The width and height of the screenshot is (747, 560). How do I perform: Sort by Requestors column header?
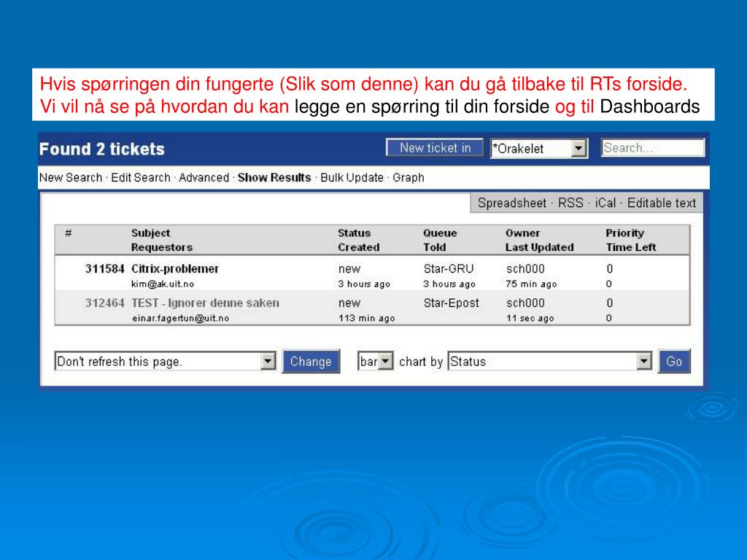(x=162, y=247)
